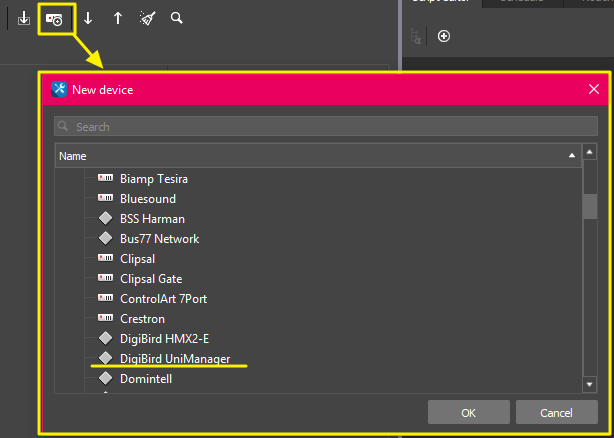
Task: Click the diamond icon beside Domintell
Action: (x=105, y=378)
